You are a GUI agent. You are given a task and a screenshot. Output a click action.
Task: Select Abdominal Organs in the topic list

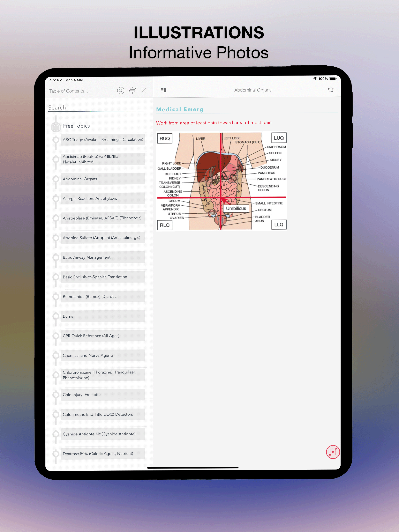click(x=103, y=179)
